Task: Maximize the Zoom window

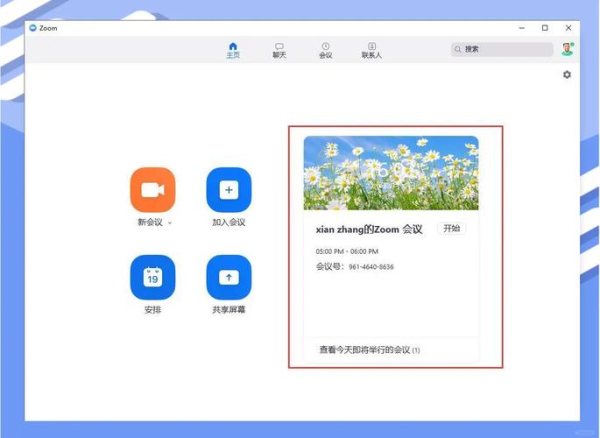Action: [x=545, y=28]
